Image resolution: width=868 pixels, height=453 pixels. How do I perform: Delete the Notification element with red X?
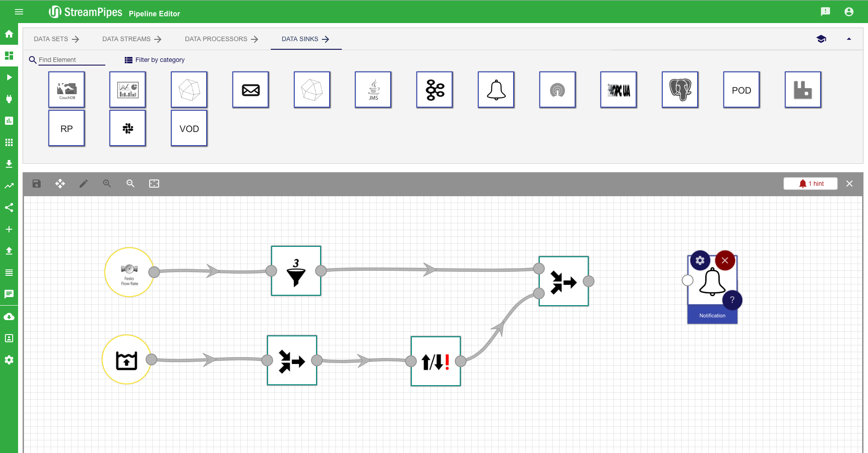725,260
